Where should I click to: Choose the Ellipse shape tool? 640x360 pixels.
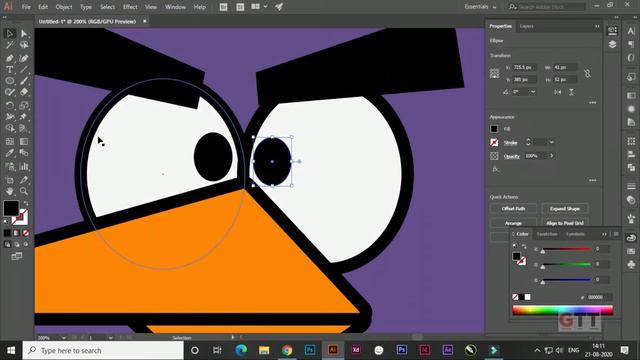tap(10, 81)
